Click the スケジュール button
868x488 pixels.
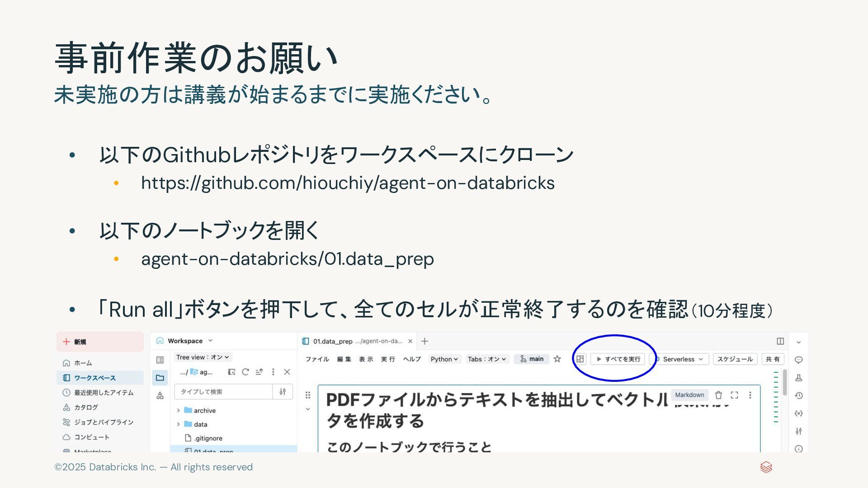tap(735, 359)
